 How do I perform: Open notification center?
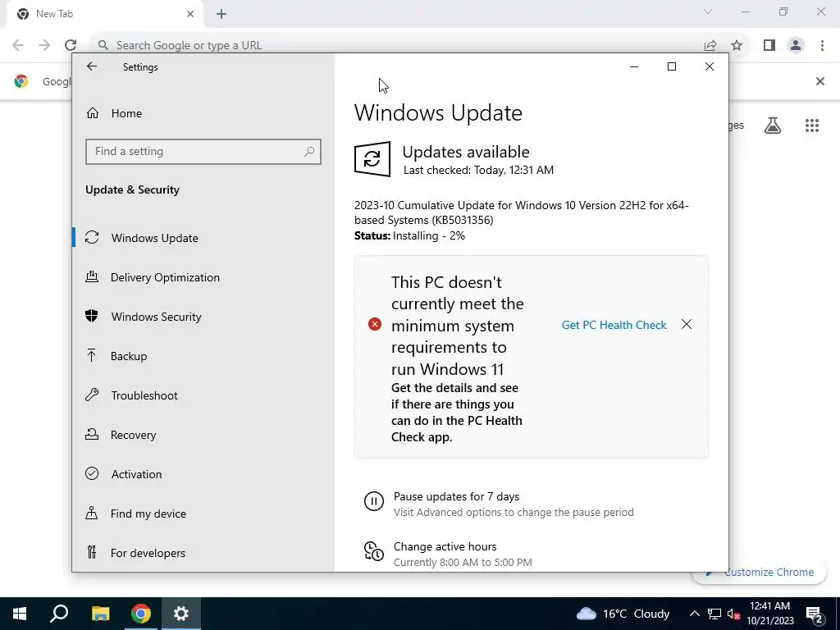pyautogui.click(x=815, y=614)
